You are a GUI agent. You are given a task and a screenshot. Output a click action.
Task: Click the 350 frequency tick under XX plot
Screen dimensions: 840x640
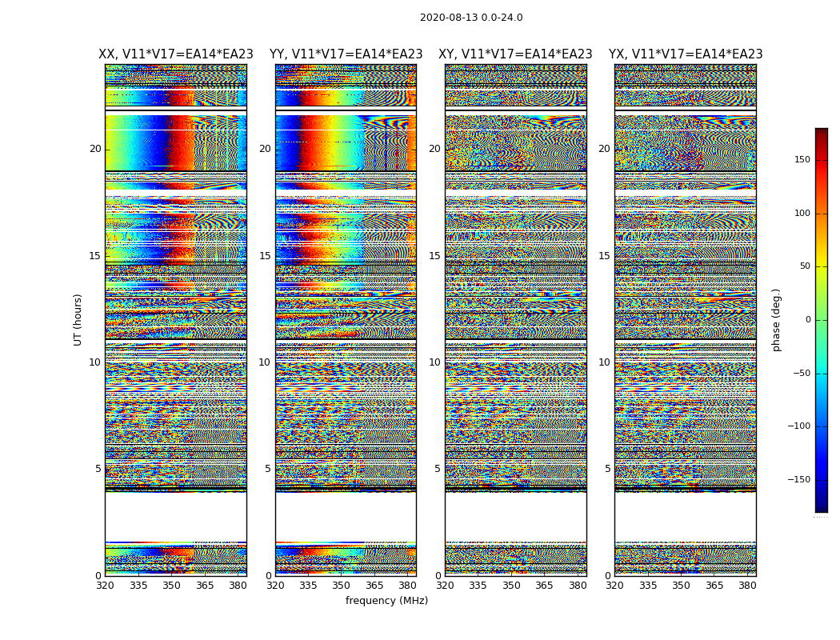click(x=171, y=586)
